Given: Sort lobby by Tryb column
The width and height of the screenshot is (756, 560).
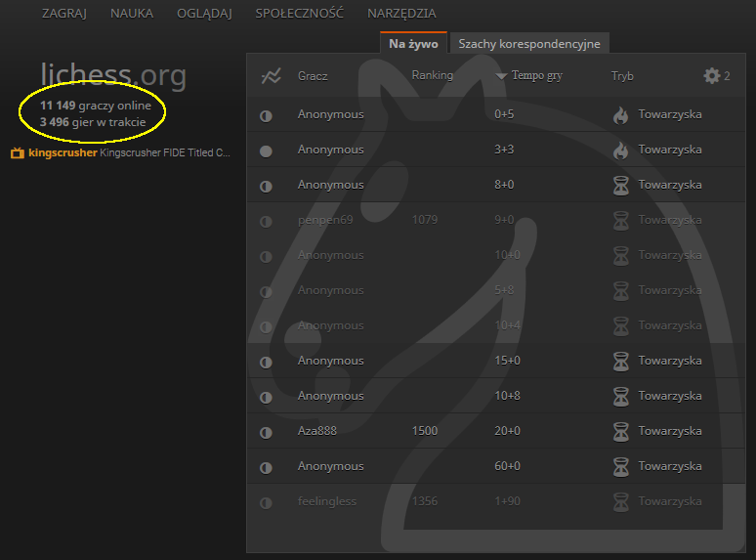Looking at the screenshot, I should pos(622,75).
